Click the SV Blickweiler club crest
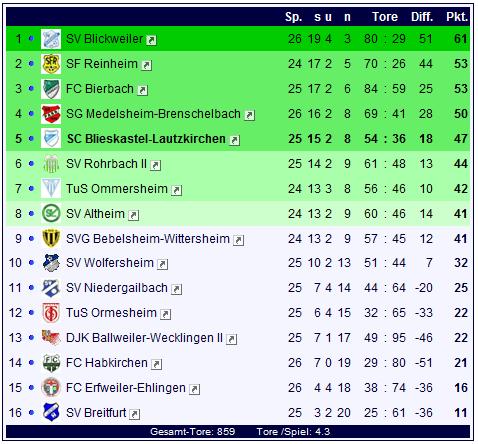This screenshot has height=444, width=478. point(51,39)
